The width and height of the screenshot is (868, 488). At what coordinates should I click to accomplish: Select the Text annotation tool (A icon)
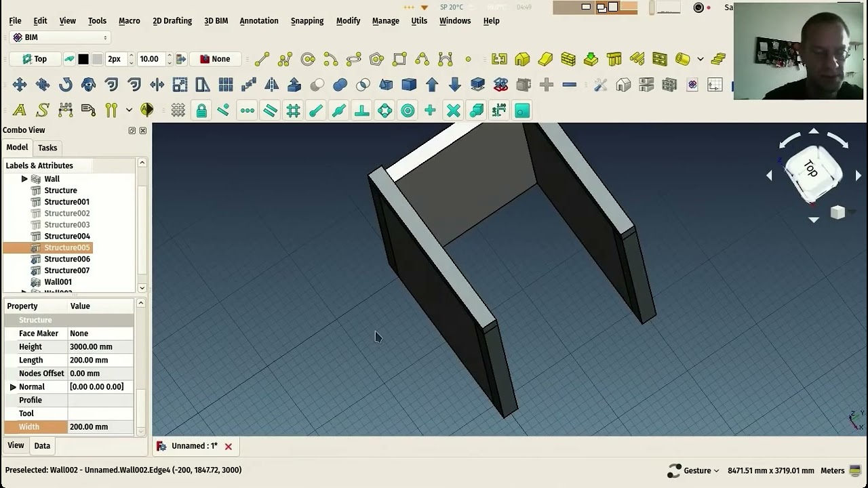(x=19, y=110)
